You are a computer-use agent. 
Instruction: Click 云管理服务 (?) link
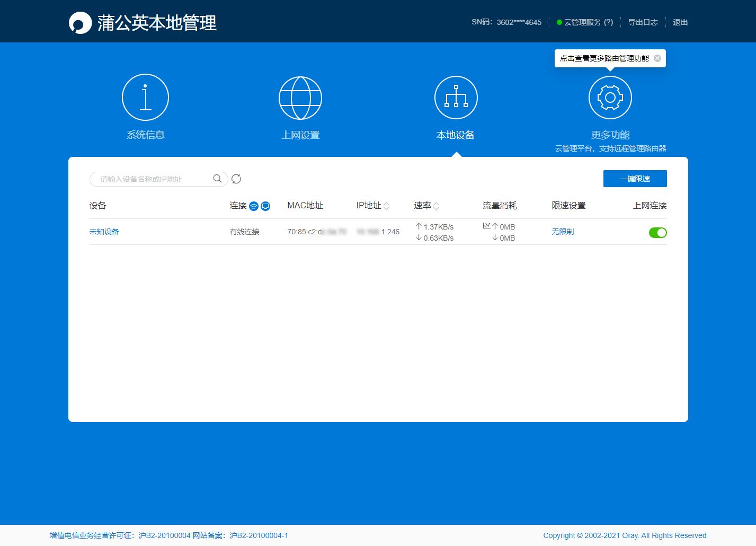point(588,22)
